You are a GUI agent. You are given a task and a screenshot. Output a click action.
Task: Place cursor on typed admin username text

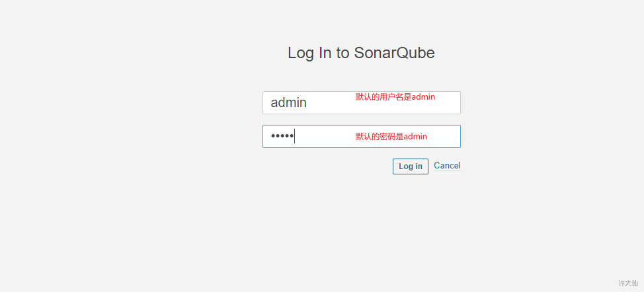point(288,102)
